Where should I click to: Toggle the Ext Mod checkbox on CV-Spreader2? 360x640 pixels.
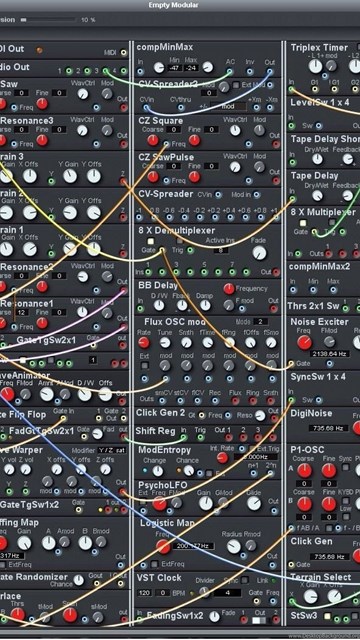tap(236, 85)
